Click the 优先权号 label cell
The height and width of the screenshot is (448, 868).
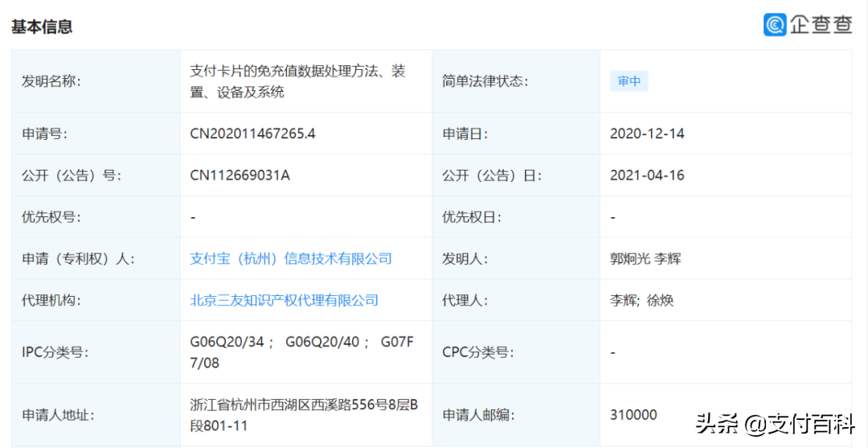point(96,217)
